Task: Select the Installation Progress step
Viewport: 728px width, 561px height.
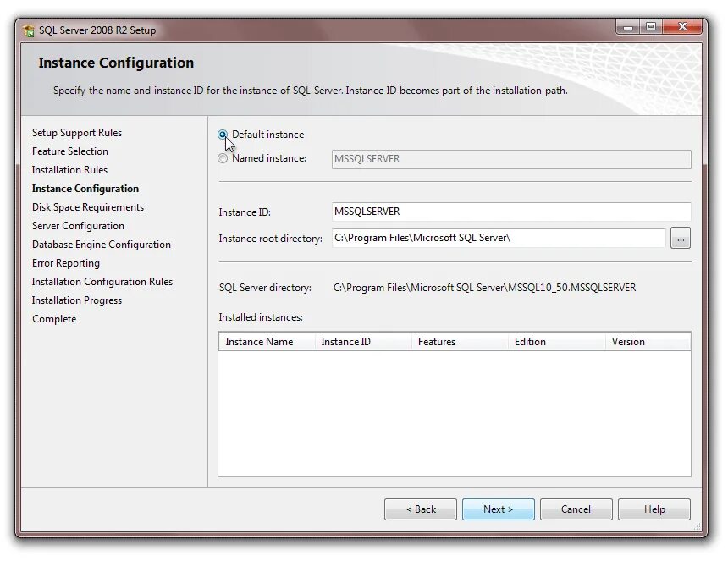Action: coord(77,300)
